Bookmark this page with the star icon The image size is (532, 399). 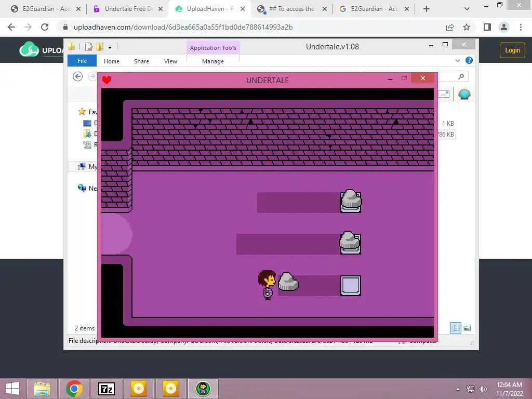click(467, 27)
